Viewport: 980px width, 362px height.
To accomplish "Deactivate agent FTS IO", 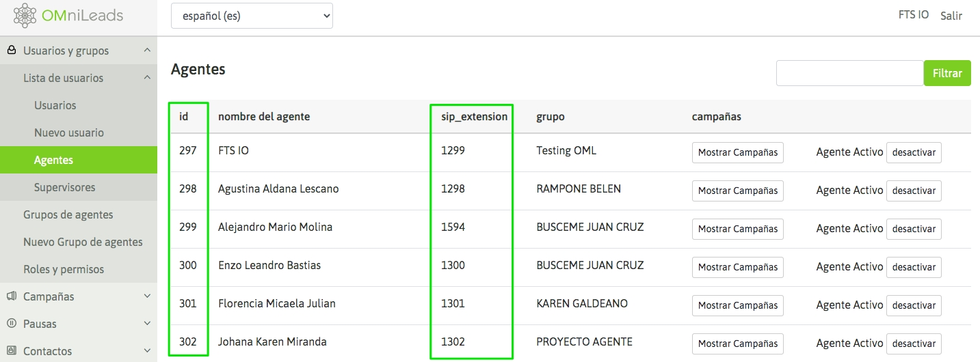I will pos(914,152).
